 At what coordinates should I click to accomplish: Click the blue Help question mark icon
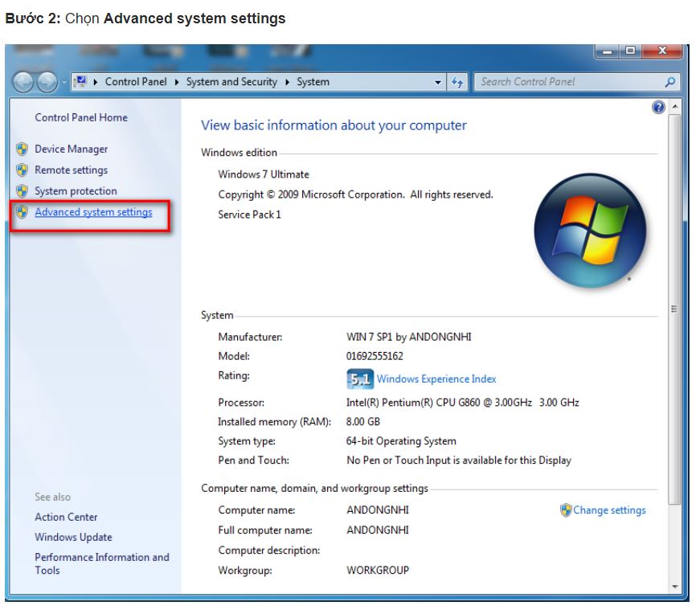pyautogui.click(x=658, y=107)
